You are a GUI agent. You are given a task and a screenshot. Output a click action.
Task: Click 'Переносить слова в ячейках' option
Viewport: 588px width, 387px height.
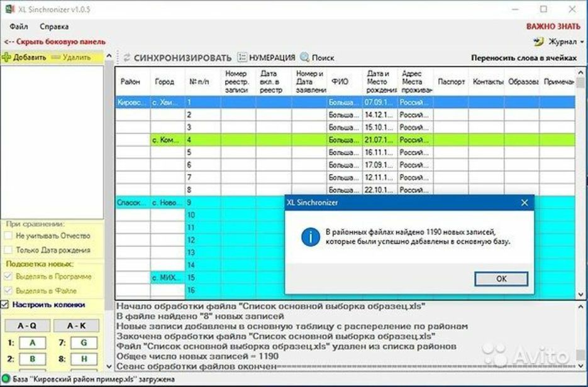click(x=524, y=58)
